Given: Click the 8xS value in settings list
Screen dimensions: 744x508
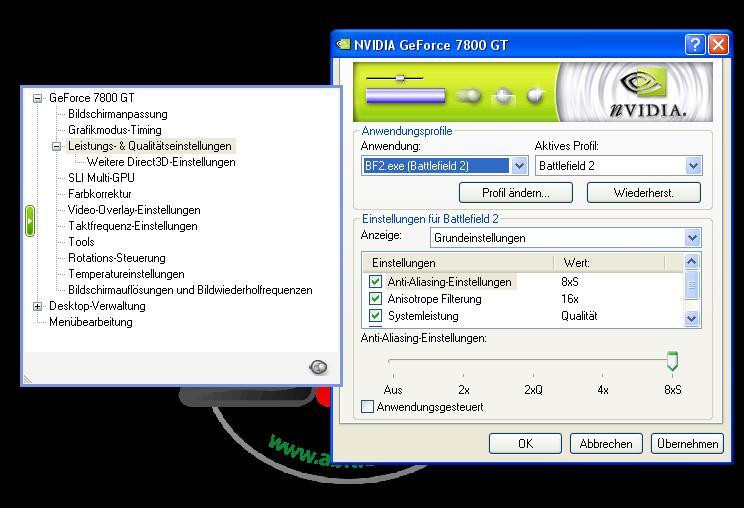Looking at the screenshot, I should 570,282.
